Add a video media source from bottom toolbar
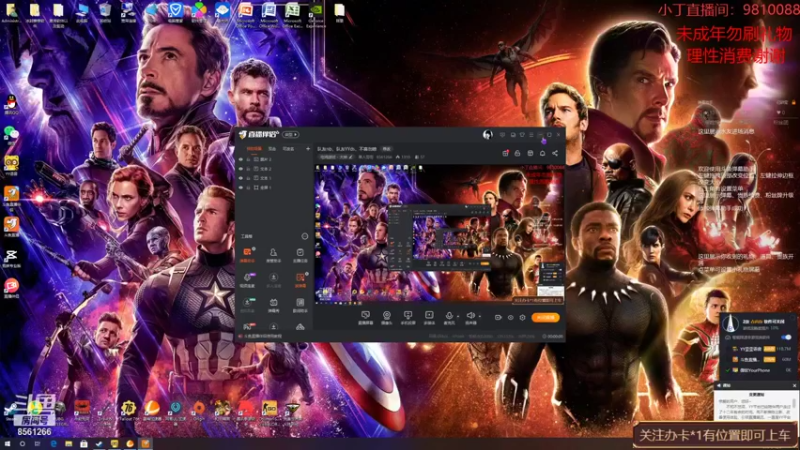 429,317
